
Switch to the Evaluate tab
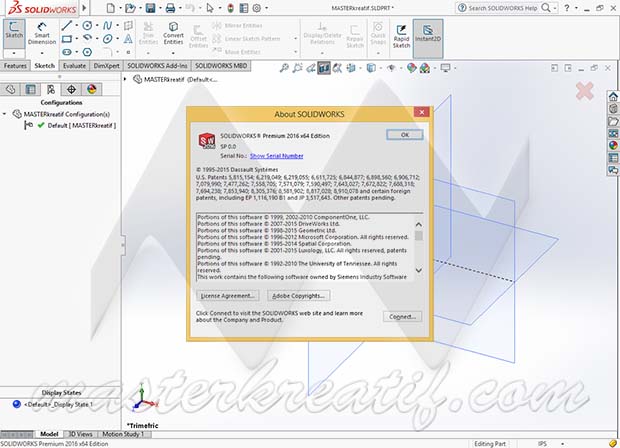coord(74,66)
